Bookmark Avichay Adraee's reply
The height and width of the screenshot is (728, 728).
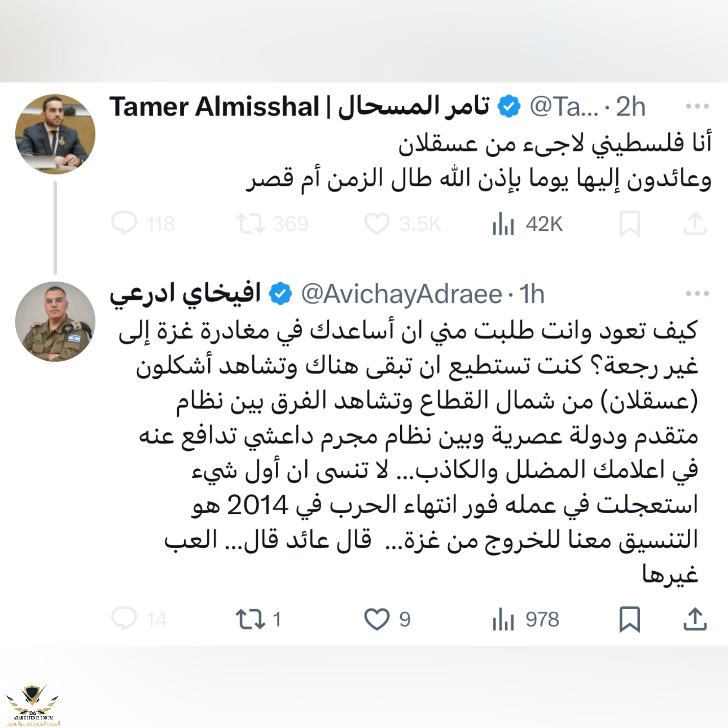point(630,620)
